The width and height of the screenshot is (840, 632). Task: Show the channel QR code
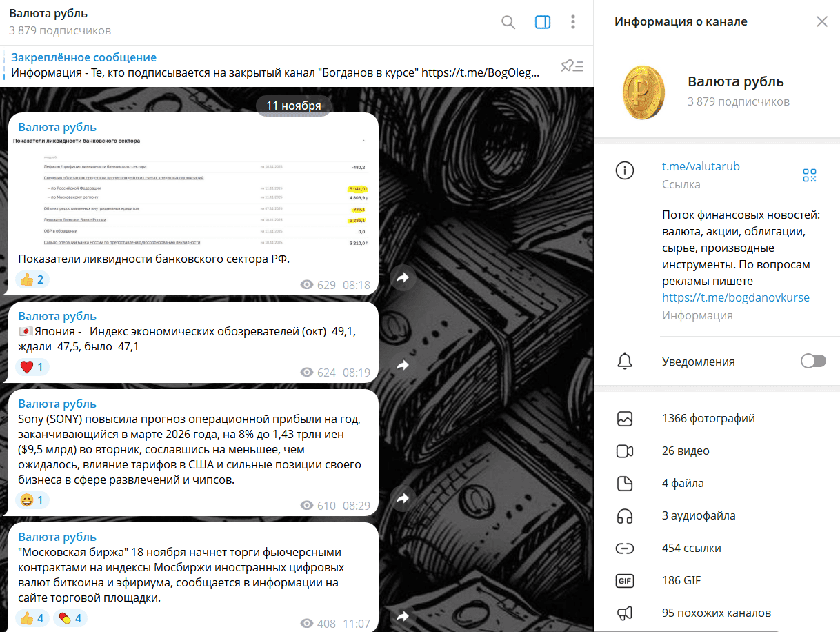coord(810,175)
